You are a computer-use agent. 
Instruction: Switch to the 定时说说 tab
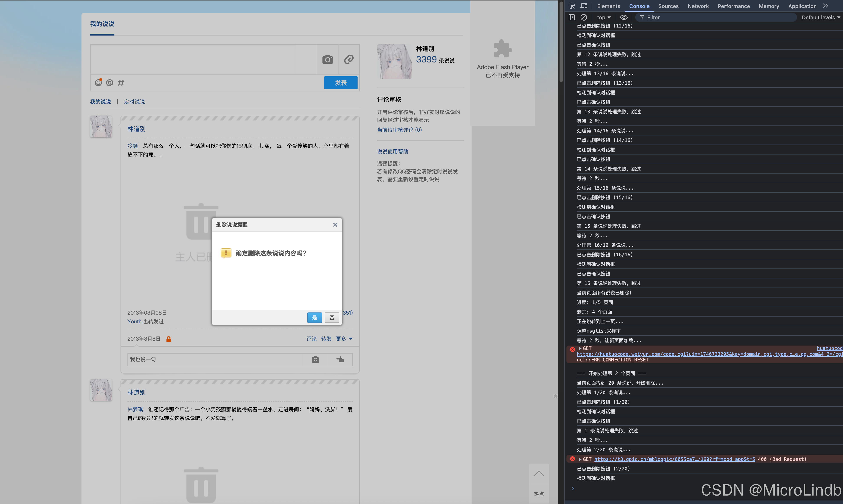coord(134,102)
